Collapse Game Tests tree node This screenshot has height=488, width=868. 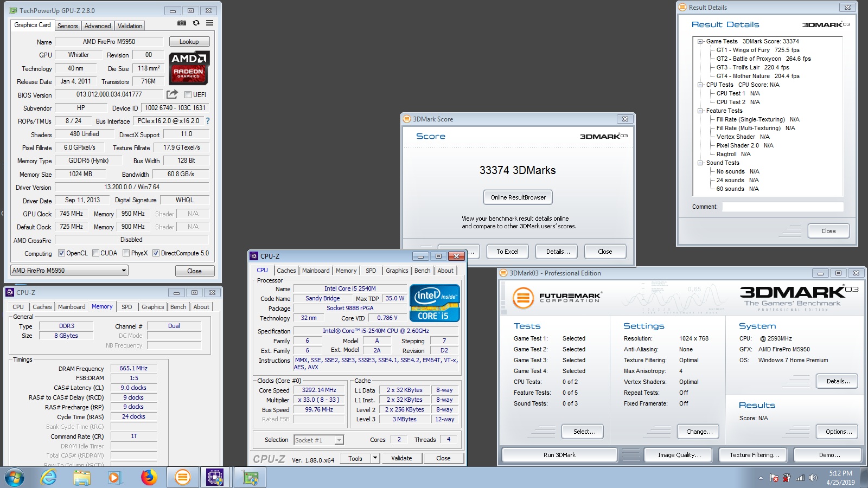point(700,41)
